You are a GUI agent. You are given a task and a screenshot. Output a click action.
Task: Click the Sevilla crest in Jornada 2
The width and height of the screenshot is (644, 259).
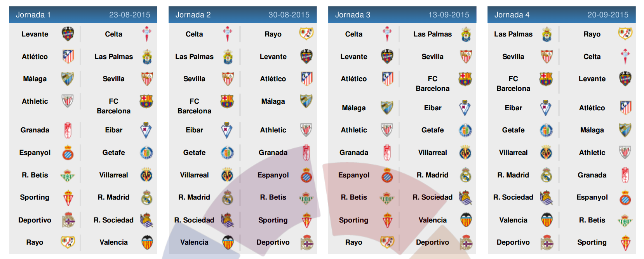click(x=228, y=79)
